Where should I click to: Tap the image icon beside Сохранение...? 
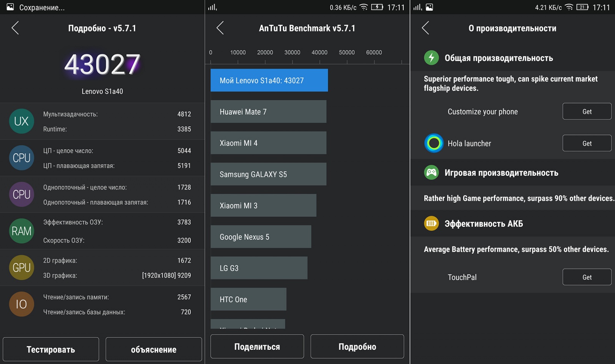pyautogui.click(x=10, y=7)
